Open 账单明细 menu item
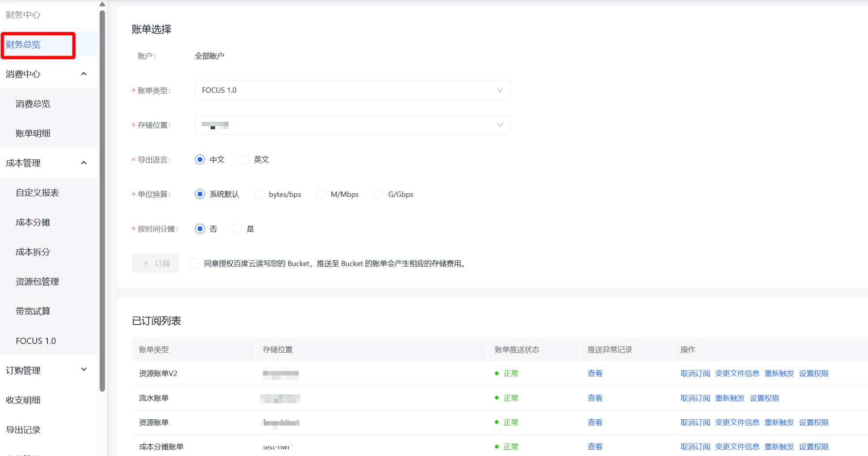The image size is (868, 456). point(33,133)
